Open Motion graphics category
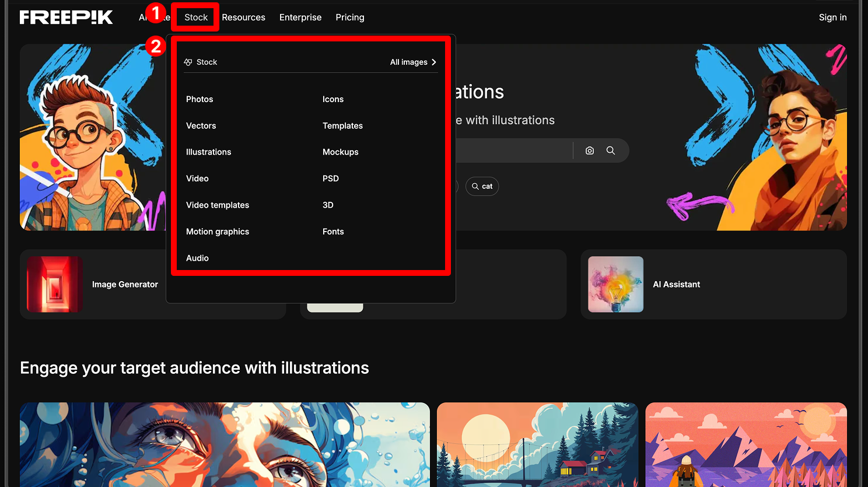This screenshot has width=868, height=487. [218, 232]
